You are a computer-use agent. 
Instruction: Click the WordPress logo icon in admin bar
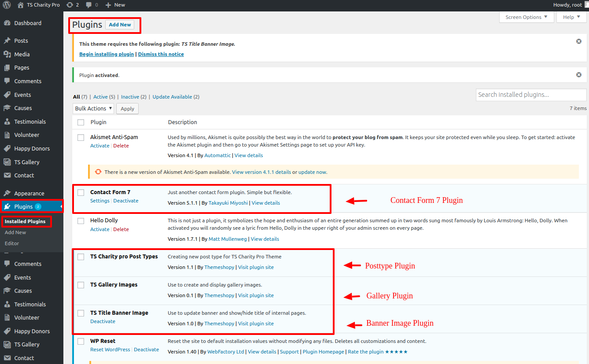coord(7,5)
